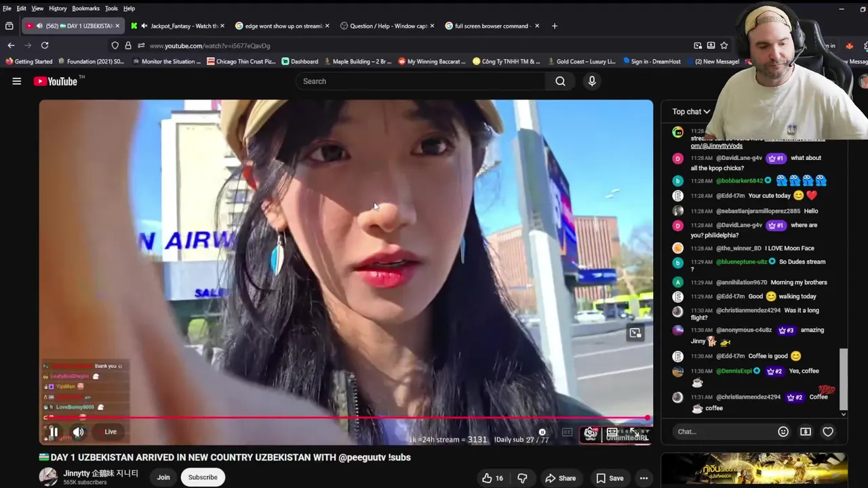Open the Dashboard bookmark
This screenshot has height=488, width=868.
pos(300,61)
